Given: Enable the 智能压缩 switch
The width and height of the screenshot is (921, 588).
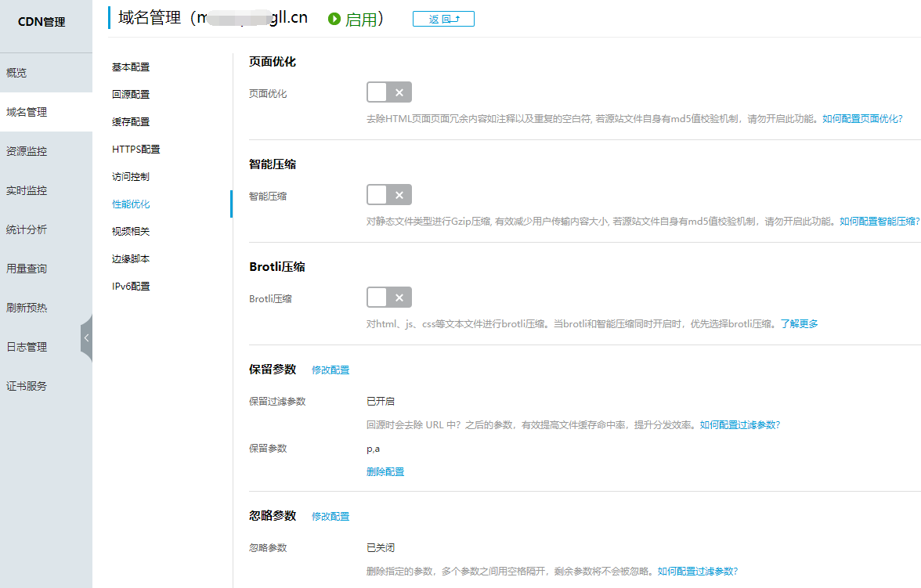Looking at the screenshot, I should click(389, 195).
